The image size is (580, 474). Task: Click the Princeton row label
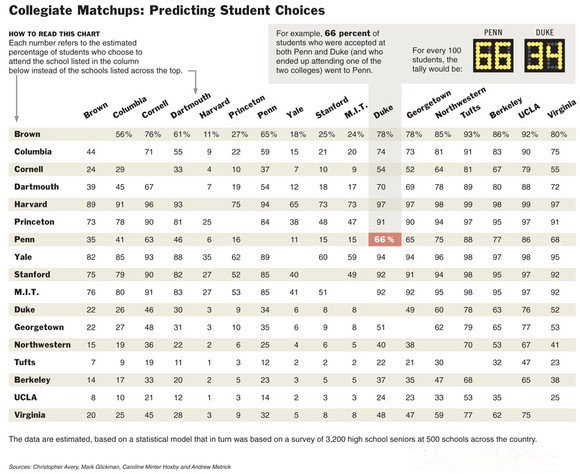click(34, 222)
